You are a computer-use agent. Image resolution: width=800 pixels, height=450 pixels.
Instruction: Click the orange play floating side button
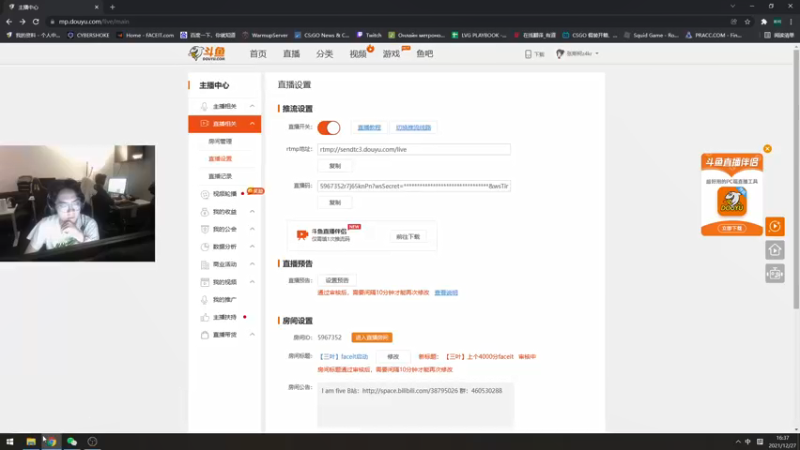click(774, 227)
